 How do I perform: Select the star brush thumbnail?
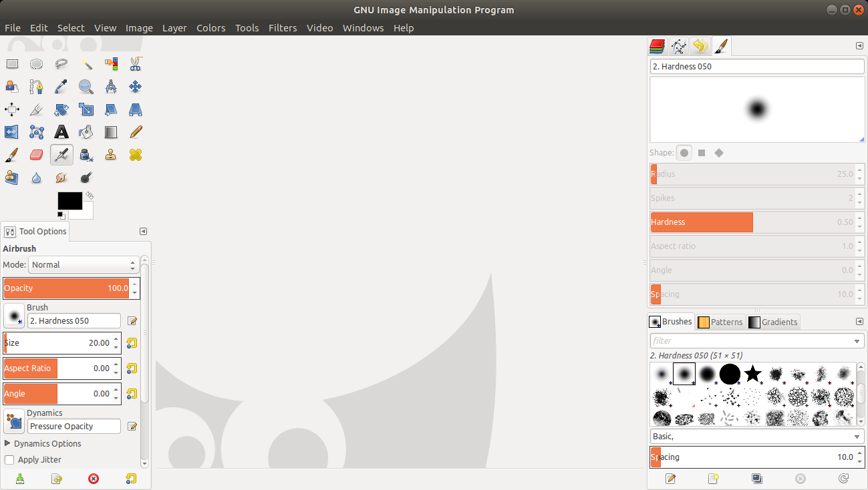pyautogui.click(x=753, y=374)
